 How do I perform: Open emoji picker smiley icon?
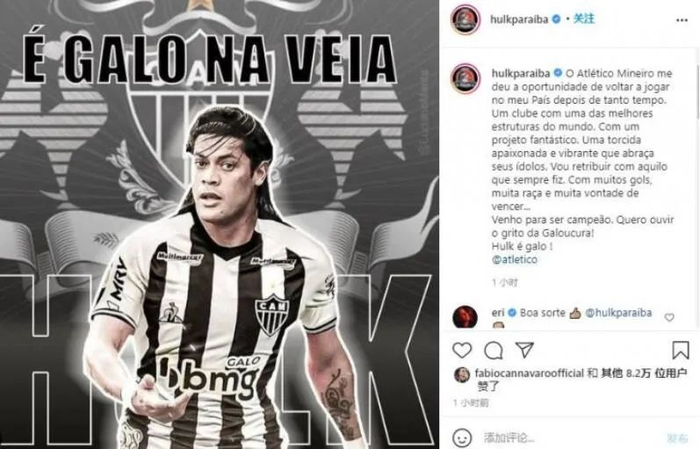tap(462, 437)
